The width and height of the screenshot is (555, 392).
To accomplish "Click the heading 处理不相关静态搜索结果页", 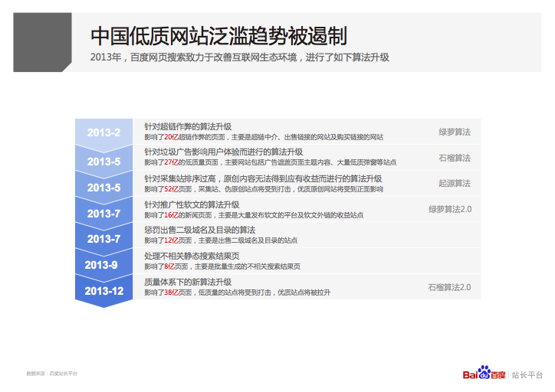I will click(x=192, y=256).
